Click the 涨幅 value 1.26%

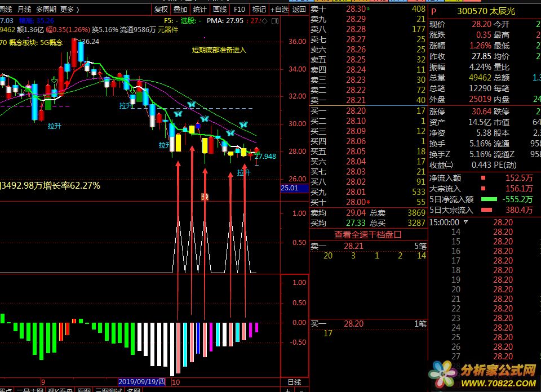[480, 46]
